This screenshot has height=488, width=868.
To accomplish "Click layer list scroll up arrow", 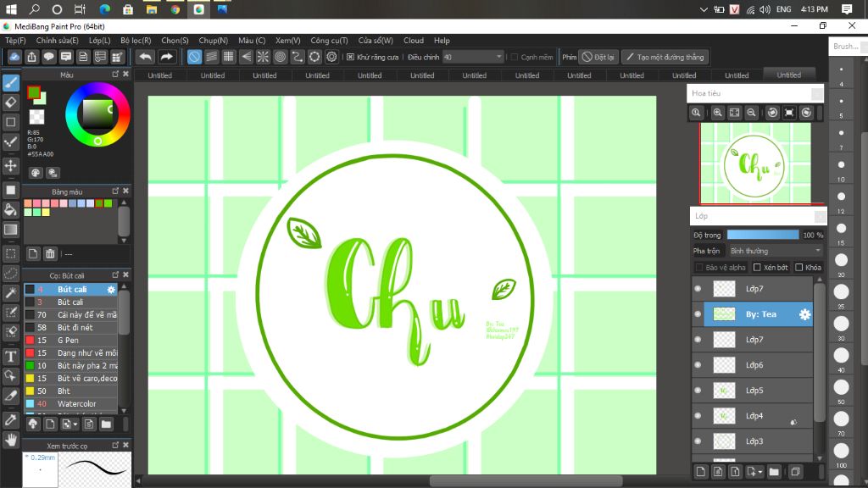I will (x=820, y=280).
